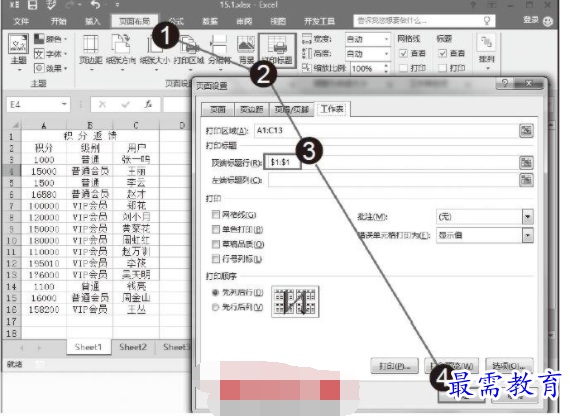This screenshot has height=416, width=570.
Task: Select the Sheet1 worksheet tab
Action: 88,347
